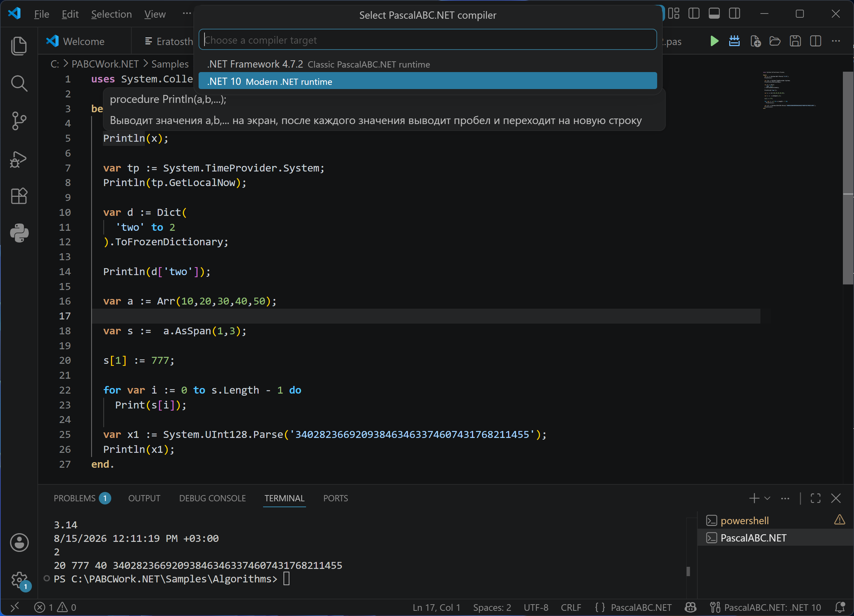Open the Source Control view
The height and width of the screenshot is (616, 854).
[x=19, y=121]
